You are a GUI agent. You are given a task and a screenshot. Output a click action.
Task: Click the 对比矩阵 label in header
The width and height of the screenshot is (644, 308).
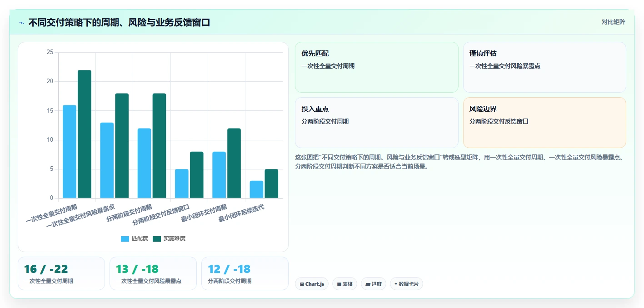click(613, 22)
